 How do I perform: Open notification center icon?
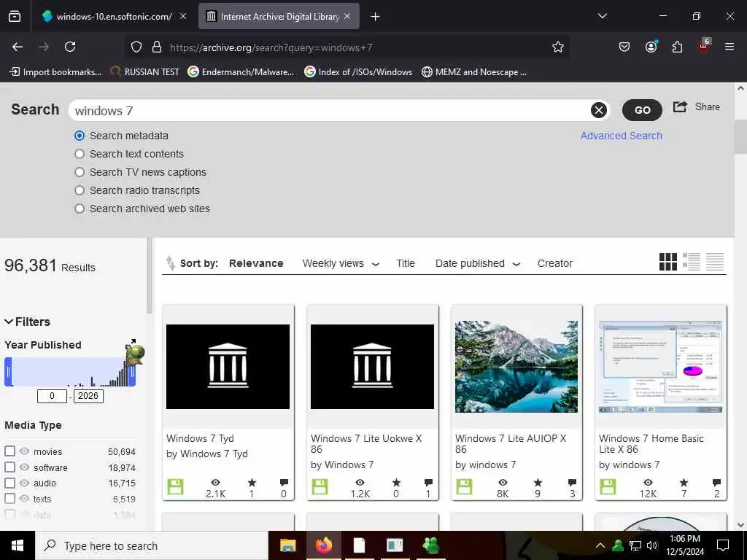pos(723,545)
